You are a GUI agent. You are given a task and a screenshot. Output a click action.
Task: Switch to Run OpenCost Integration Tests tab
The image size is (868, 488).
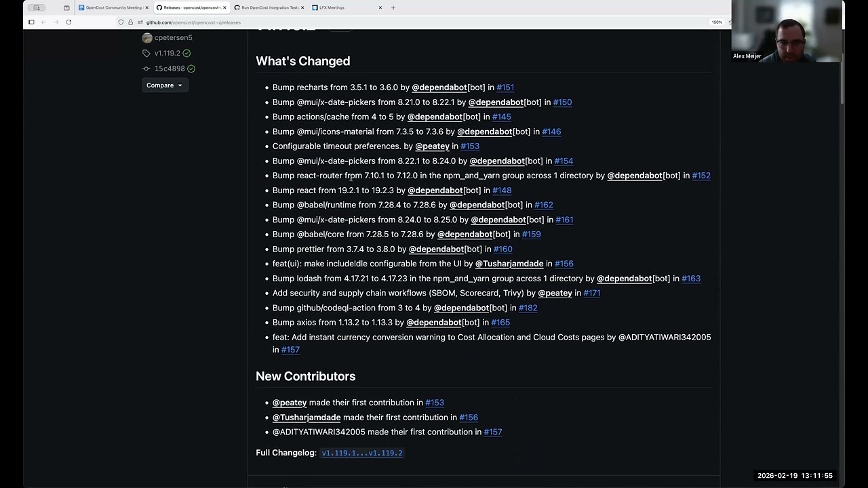tap(270, 7)
